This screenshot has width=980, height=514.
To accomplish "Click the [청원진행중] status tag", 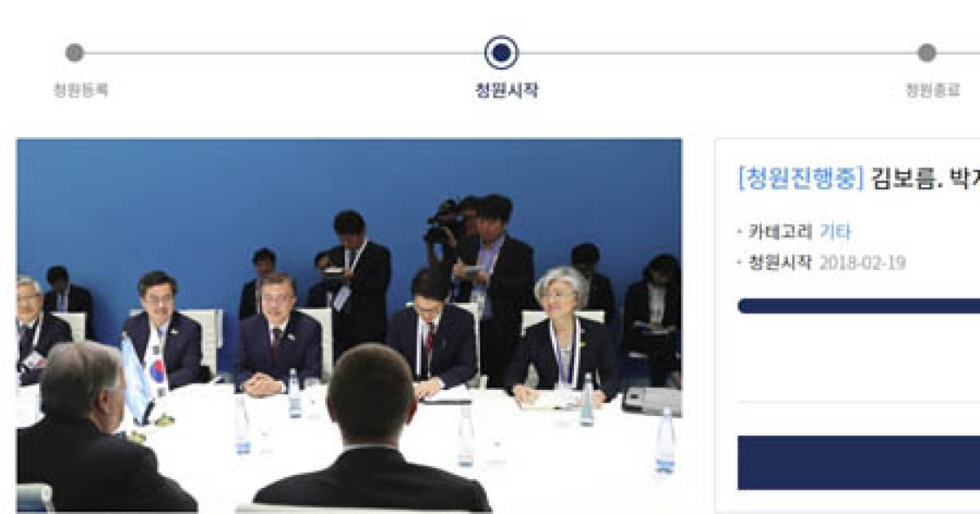I will pos(800,179).
